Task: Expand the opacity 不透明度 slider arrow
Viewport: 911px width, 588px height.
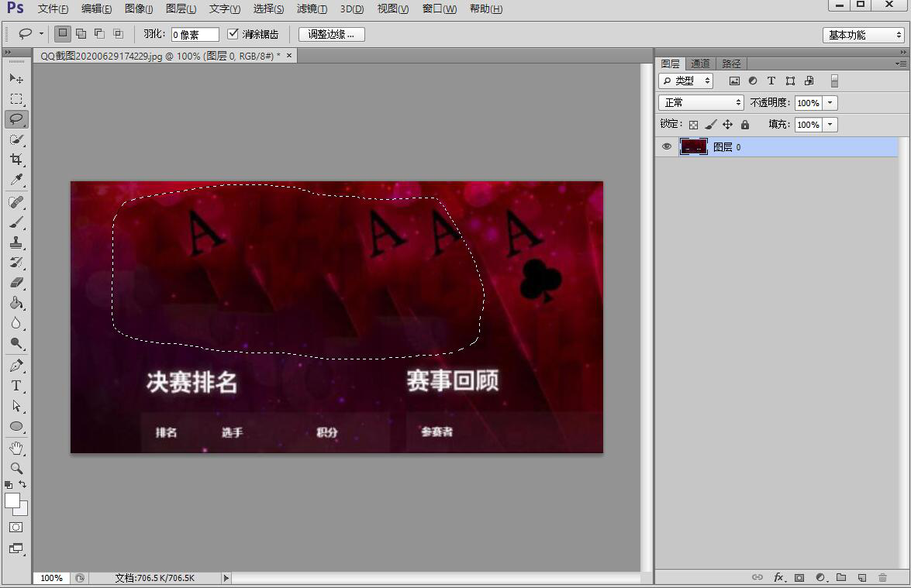Action: (x=830, y=103)
